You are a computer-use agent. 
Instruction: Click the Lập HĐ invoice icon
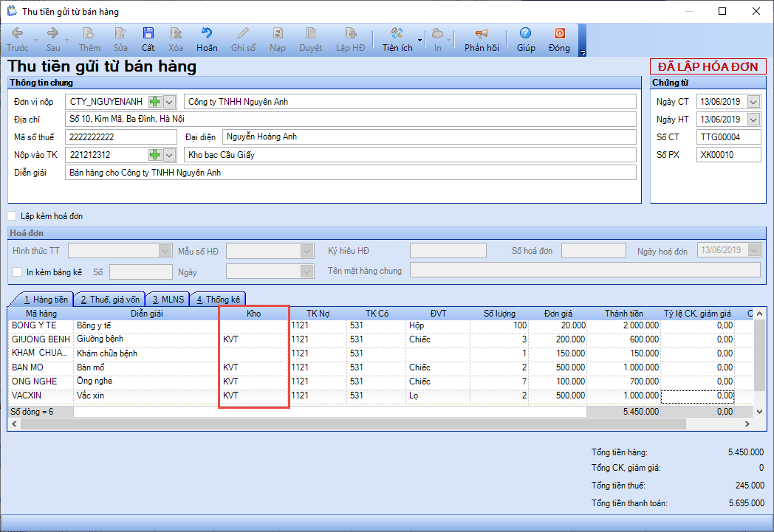point(351,39)
